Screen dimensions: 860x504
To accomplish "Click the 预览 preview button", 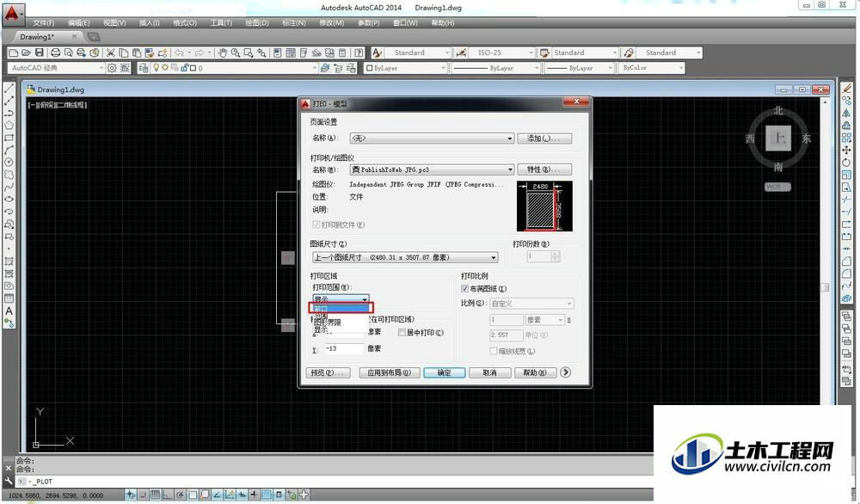I will click(x=329, y=373).
